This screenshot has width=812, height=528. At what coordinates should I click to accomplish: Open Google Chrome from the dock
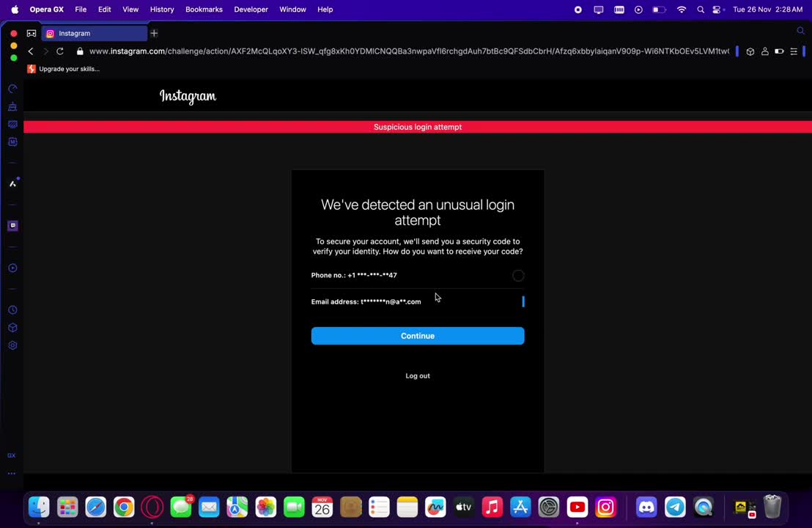point(124,507)
